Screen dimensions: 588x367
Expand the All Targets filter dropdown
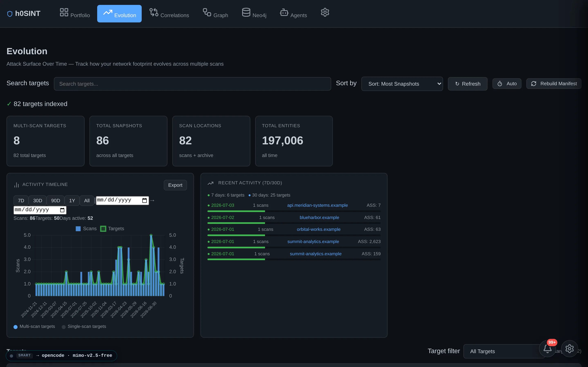pos(503,351)
